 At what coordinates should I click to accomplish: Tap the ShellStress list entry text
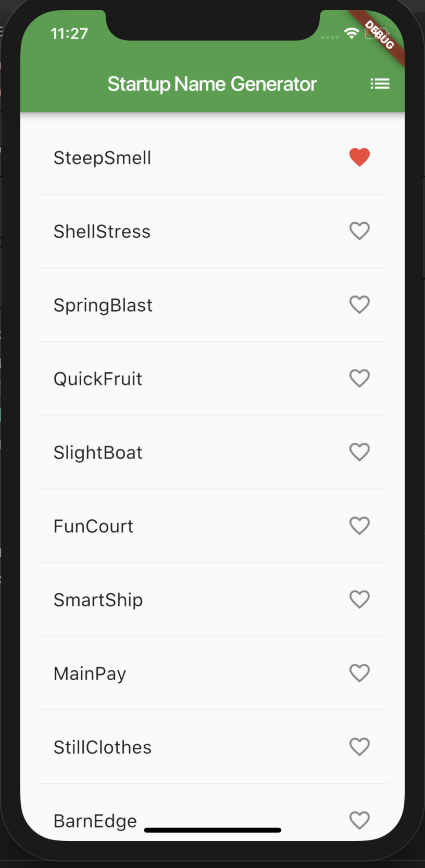[x=102, y=232]
